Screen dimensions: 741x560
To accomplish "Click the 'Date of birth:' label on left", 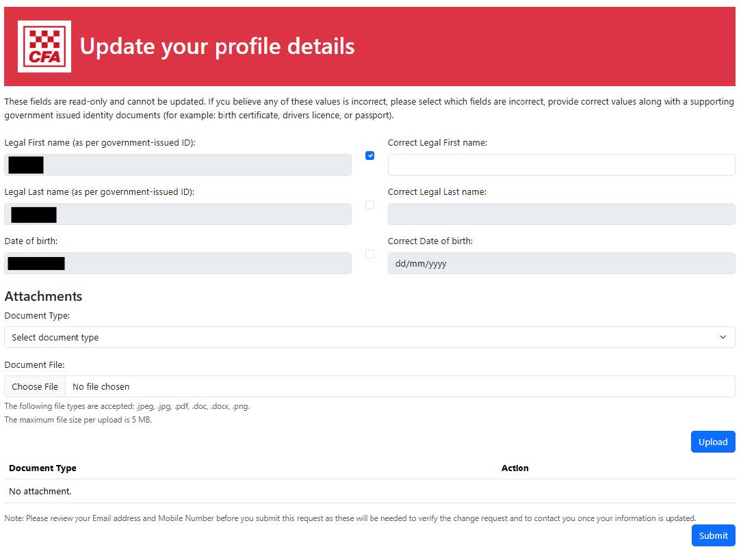I will click(x=31, y=241).
